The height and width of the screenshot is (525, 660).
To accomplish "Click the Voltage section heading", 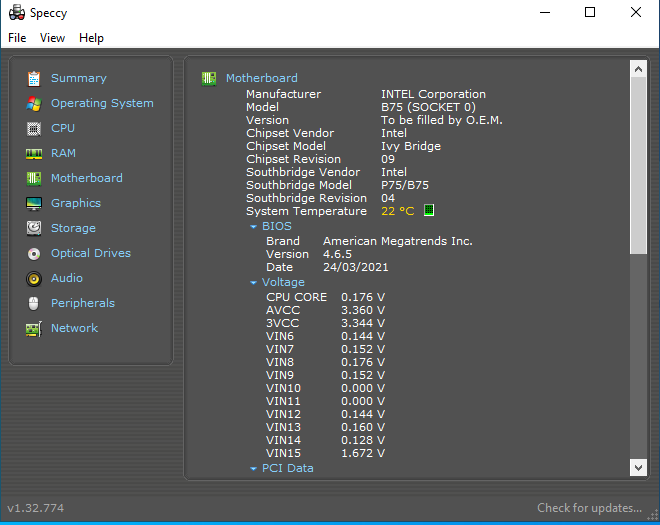I will point(283,282).
